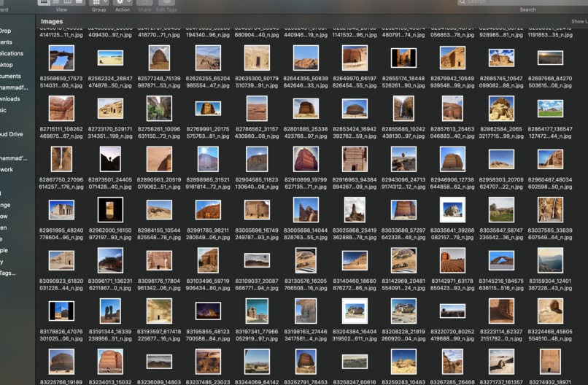Click filename 82625255_65204 985554...47_n.jpg
Viewport: 588px width, 385px height.
[x=208, y=82]
